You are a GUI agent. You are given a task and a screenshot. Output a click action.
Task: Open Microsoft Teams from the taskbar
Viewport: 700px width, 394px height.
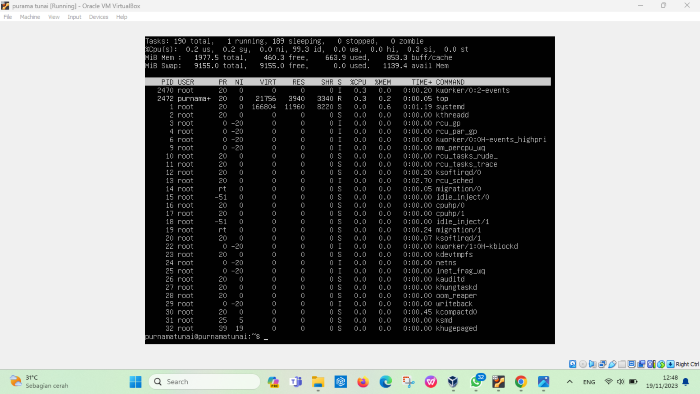(x=296, y=382)
